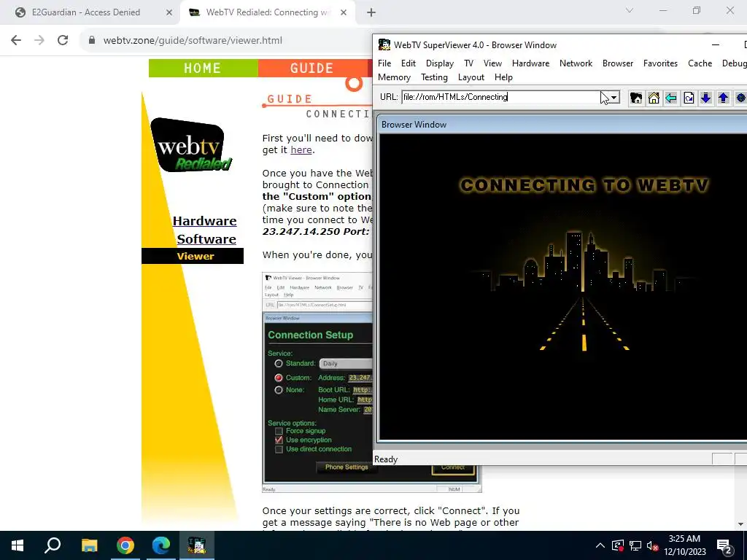Click Chrome forward navigation arrow
Image resolution: width=747 pixels, height=560 pixels.
pos(39,40)
